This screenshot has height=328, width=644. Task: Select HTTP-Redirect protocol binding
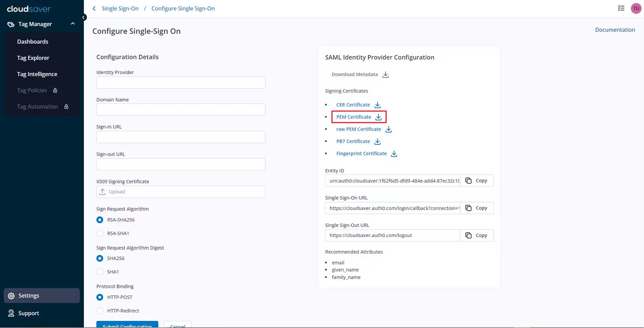click(100, 311)
